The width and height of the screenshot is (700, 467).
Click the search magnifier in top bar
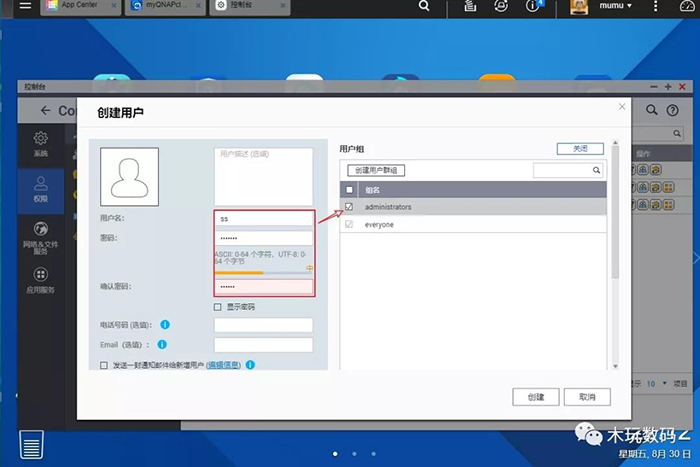coord(424,6)
